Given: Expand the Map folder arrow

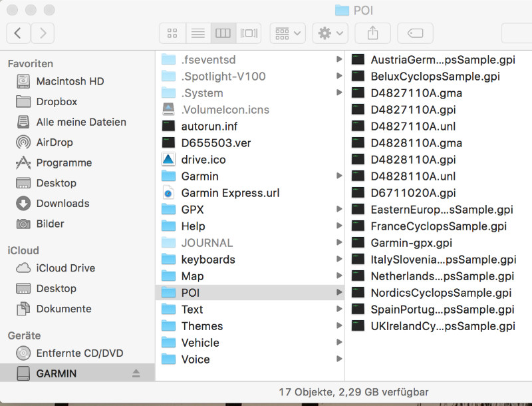Looking at the screenshot, I should [338, 276].
